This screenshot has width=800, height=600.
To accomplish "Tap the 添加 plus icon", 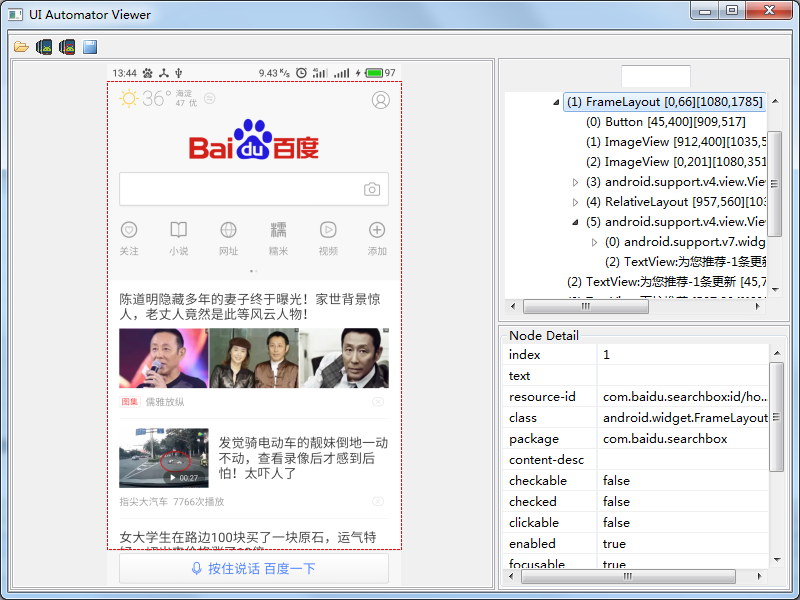I will 377,230.
